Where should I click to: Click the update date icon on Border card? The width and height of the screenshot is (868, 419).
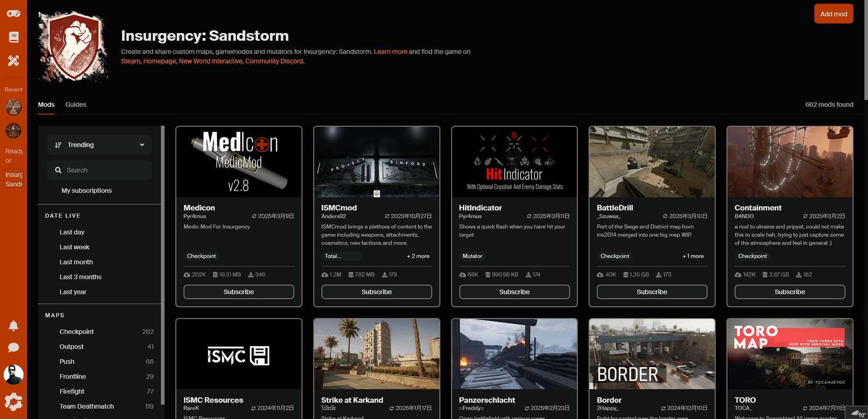pyautogui.click(x=663, y=408)
